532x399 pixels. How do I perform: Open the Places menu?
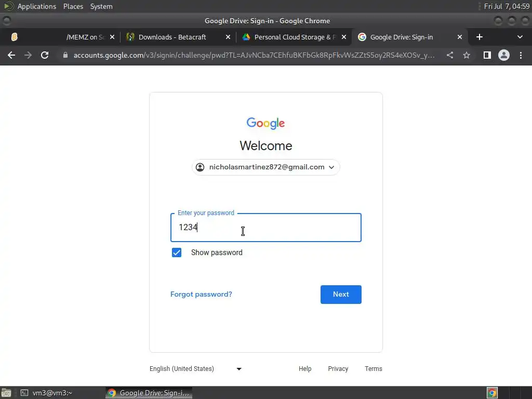(73, 6)
